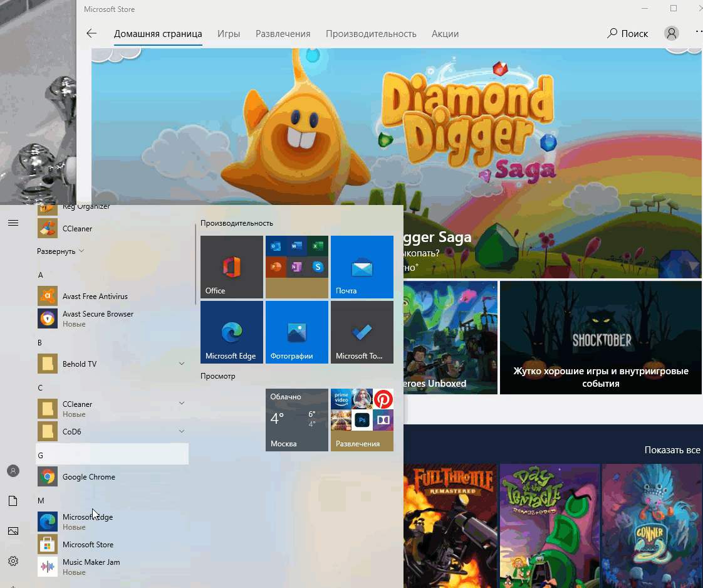Open the Москва weather tile
Viewport: 703px width, 588px height.
point(297,420)
